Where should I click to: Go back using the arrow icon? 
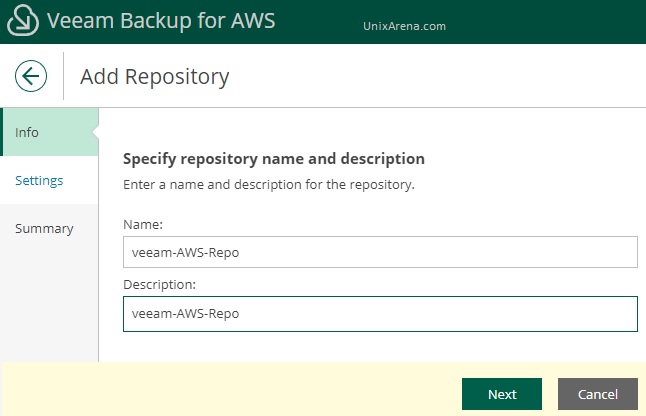pyautogui.click(x=31, y=76)
